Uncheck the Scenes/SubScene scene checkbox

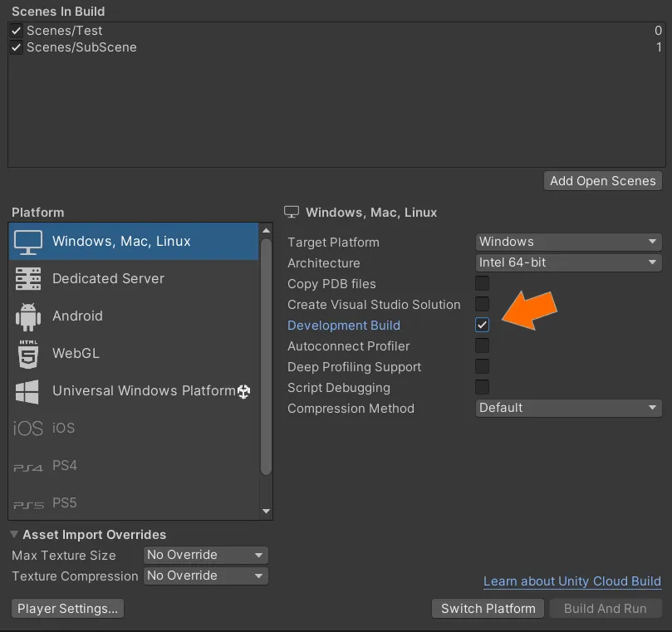pyautogui.click(x=17, y=47)
